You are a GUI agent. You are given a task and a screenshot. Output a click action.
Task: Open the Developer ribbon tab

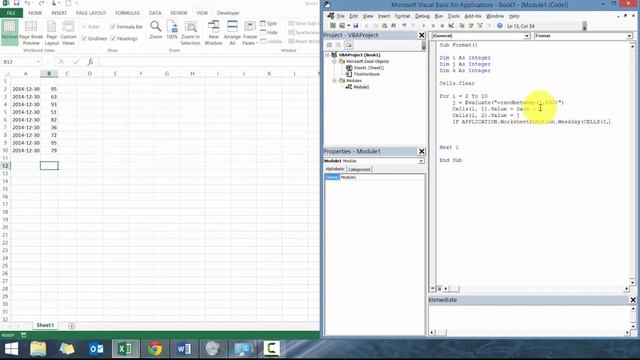228,13
